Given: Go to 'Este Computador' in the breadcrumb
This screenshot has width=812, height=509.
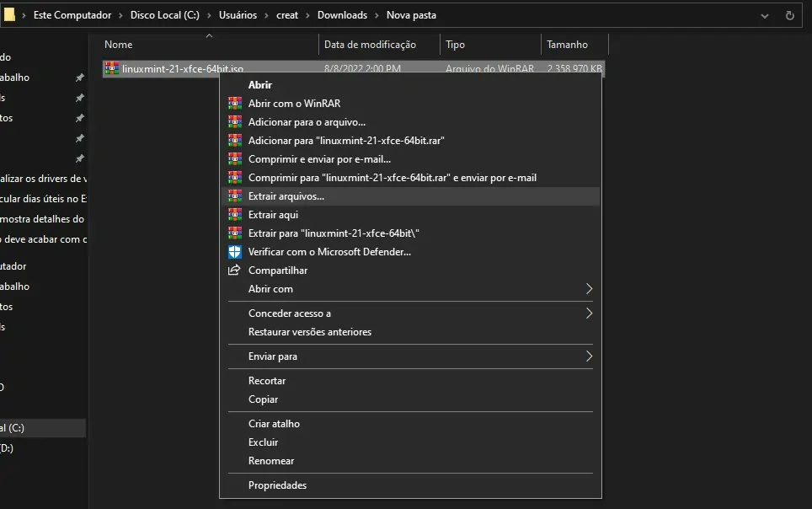Looking at the screenshot, I should tap(72, 15).
